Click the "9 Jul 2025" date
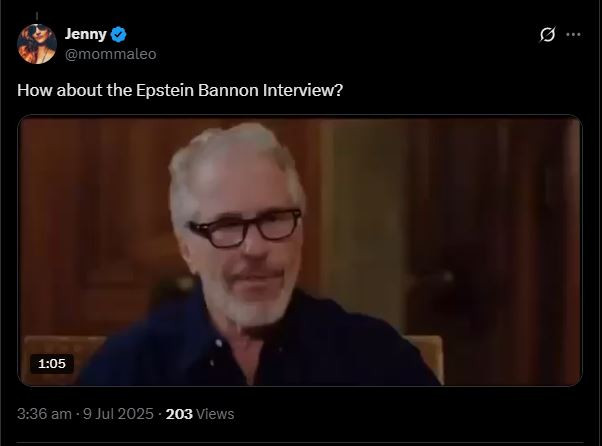The height and width of the screenshot is (446, 602). coord(118,413)
